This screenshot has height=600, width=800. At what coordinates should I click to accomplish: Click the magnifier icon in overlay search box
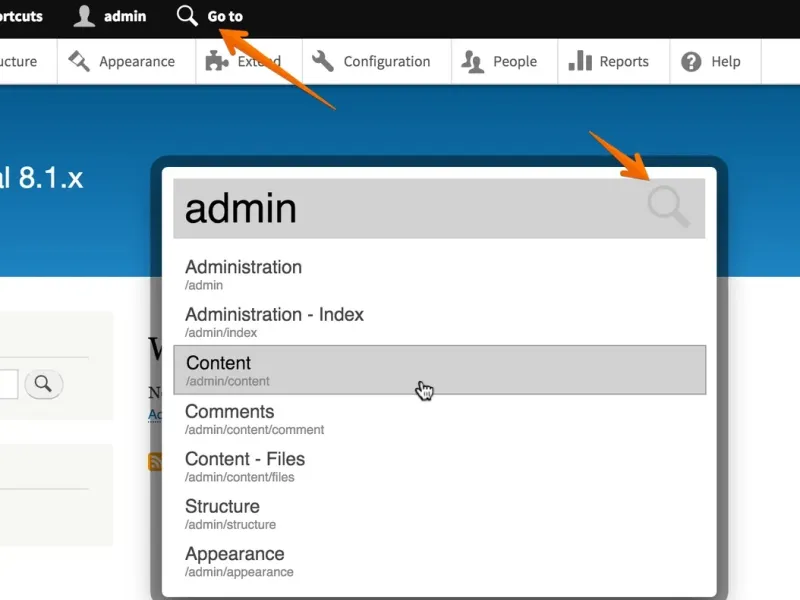pyautogui.click(x=669, y=206)
